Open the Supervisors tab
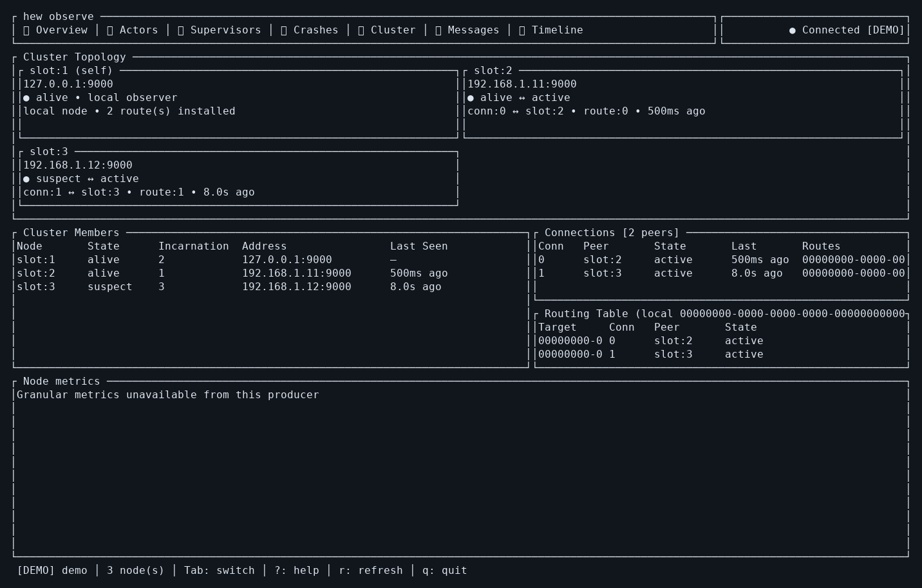This screenshot has height=588, width=922. (x=220, y=30)
